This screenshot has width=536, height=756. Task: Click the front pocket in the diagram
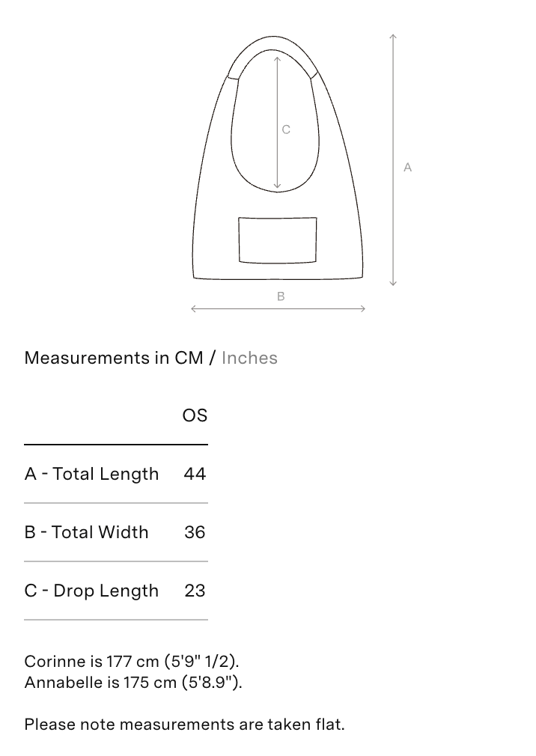tap(278, 240)
